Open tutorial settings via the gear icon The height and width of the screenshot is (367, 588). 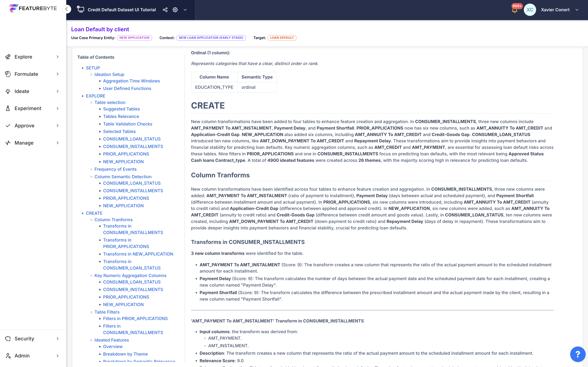[x=175, y=10]
